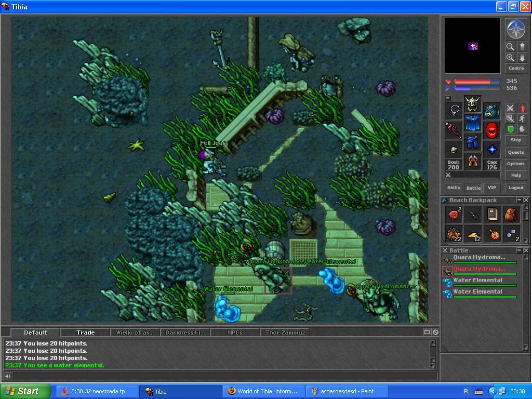
Task: Click the Stop button
Action: coord(516,140)
